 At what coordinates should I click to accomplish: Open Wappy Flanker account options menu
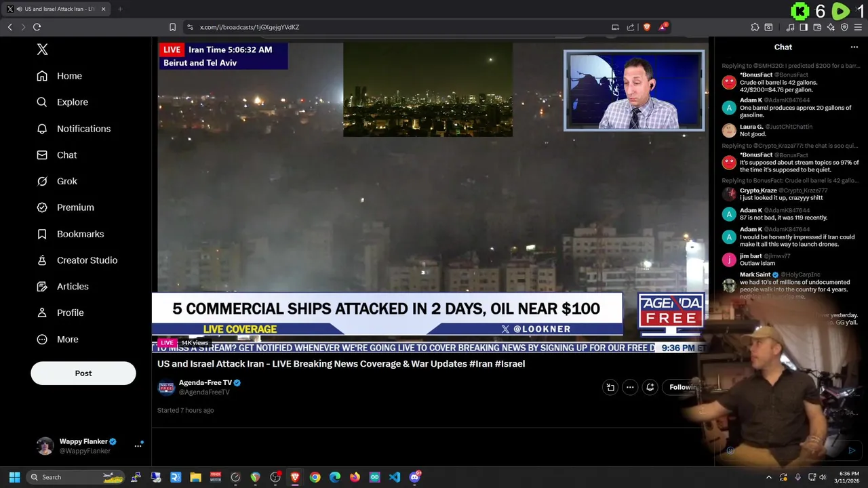[x=138, y=445]
